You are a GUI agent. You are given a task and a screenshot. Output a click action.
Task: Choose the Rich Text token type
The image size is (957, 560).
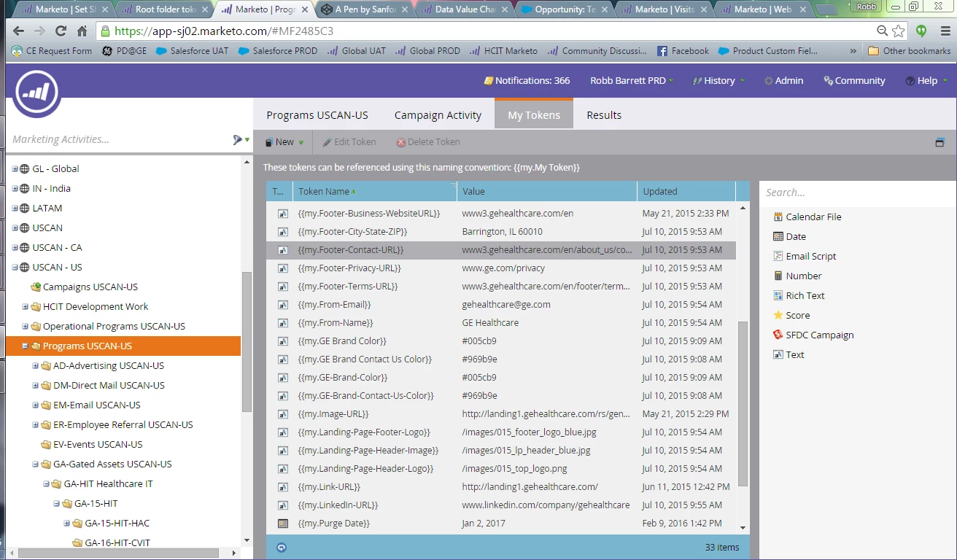(x=799, y=295)
